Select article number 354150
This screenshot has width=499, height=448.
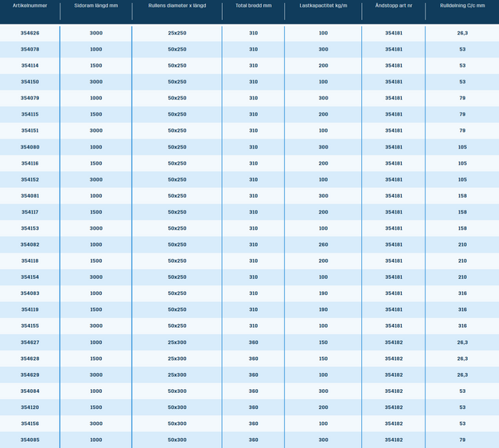click(x=30, y=82)
